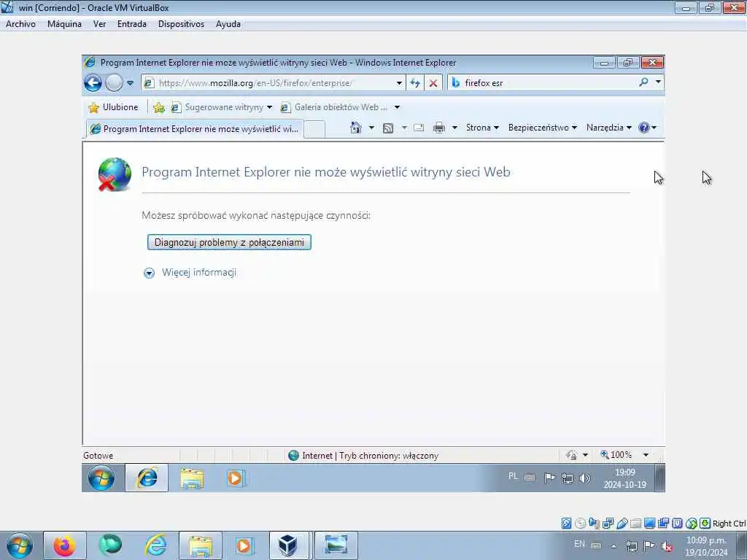Screen dimensions: 747x560
Task: Go back with the IE back arrow
Action: [93, 83]
